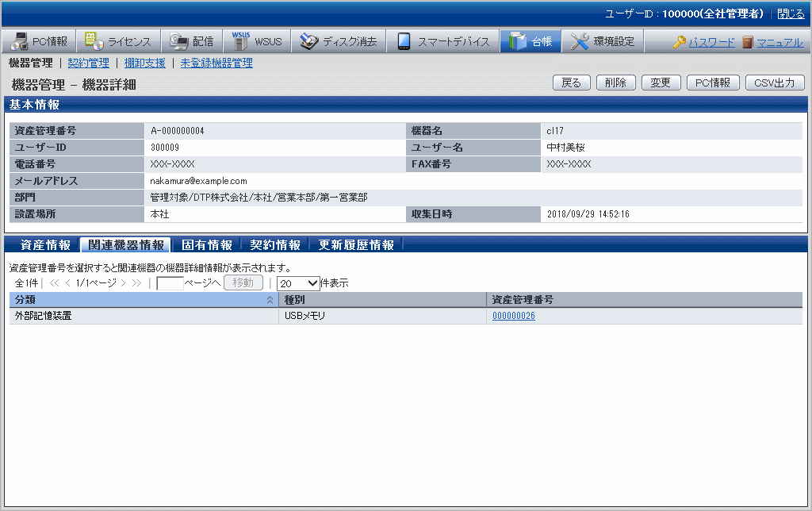Sort by 分類 column sort arrow
812x511 pixels.
point(270,300)
